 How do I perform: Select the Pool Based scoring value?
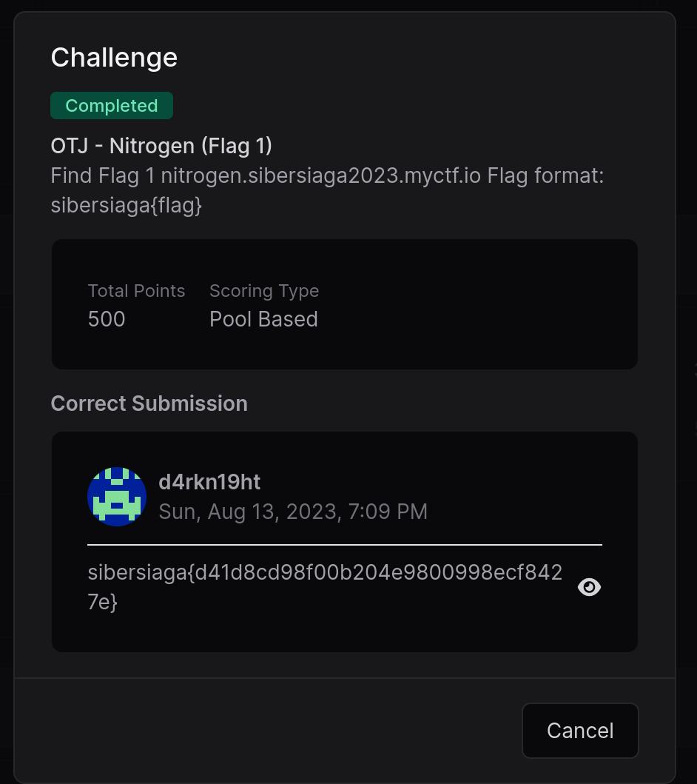[x=264, y=319]
